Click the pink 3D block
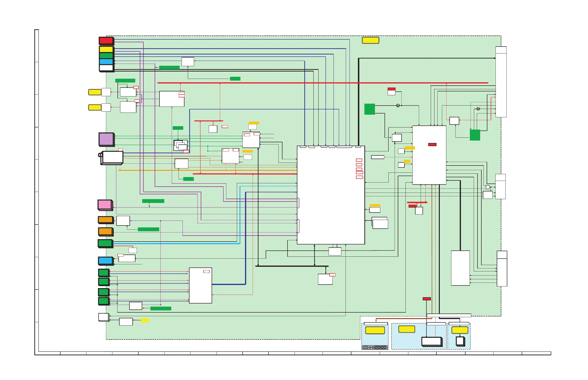588x380 pixels. coord(105,205)
